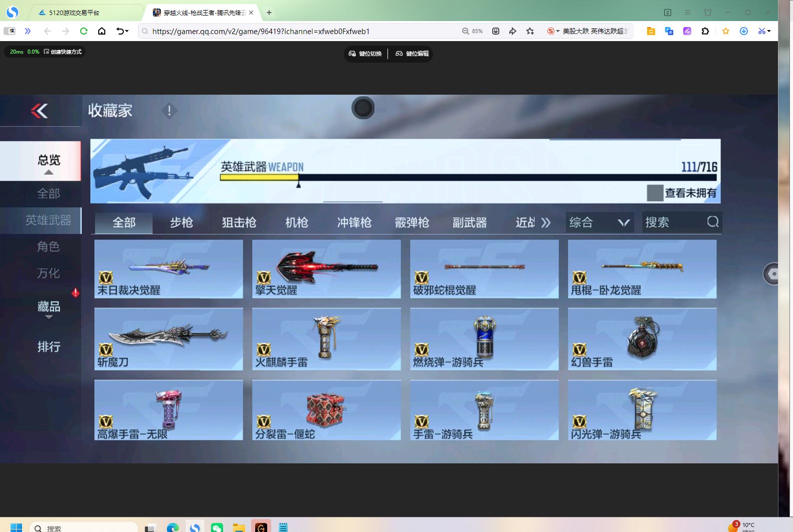Open 排行 in the sidebar
Viewport: 793px width, 532px height.
(49, 347)
